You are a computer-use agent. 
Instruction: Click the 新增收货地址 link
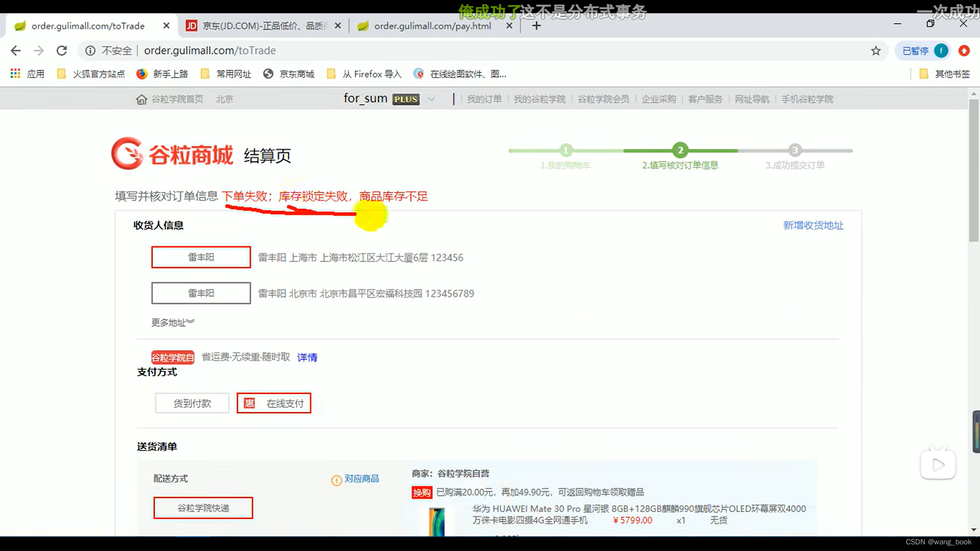click(813, 226)
